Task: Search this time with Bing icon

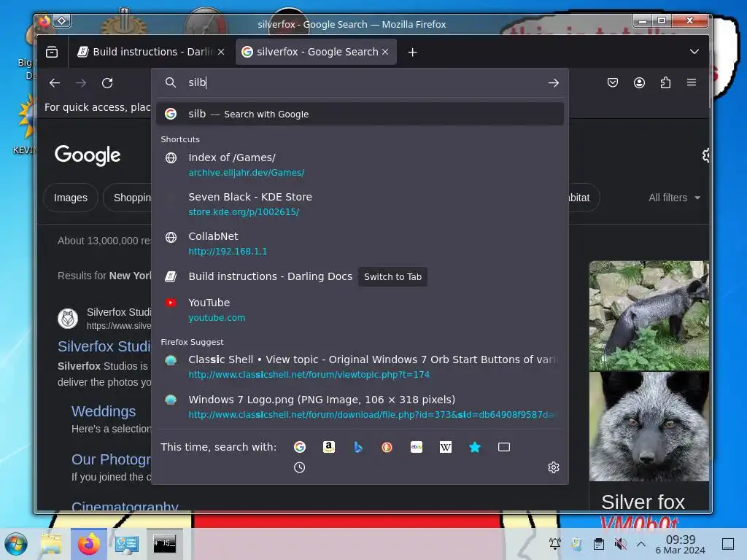Action: tap(358, 447)
